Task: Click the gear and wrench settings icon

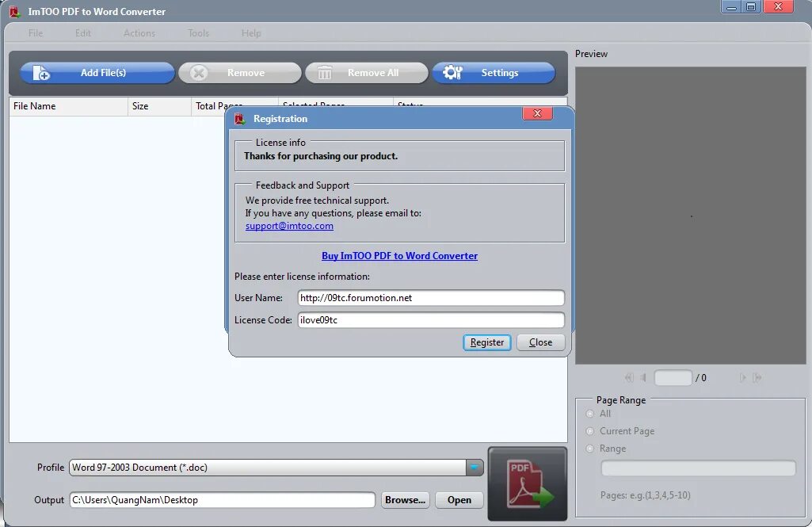Action: (452, 73)
